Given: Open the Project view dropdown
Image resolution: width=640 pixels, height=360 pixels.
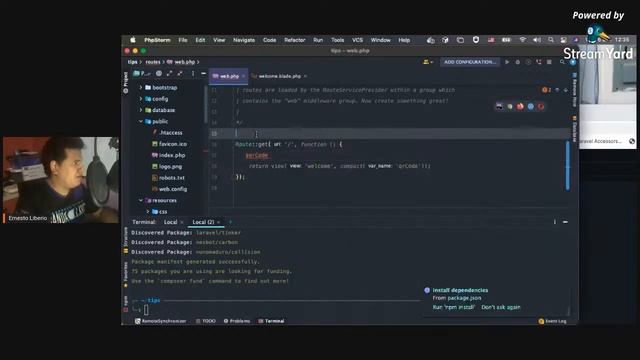Looking at the screenshot, I should 142,73.
